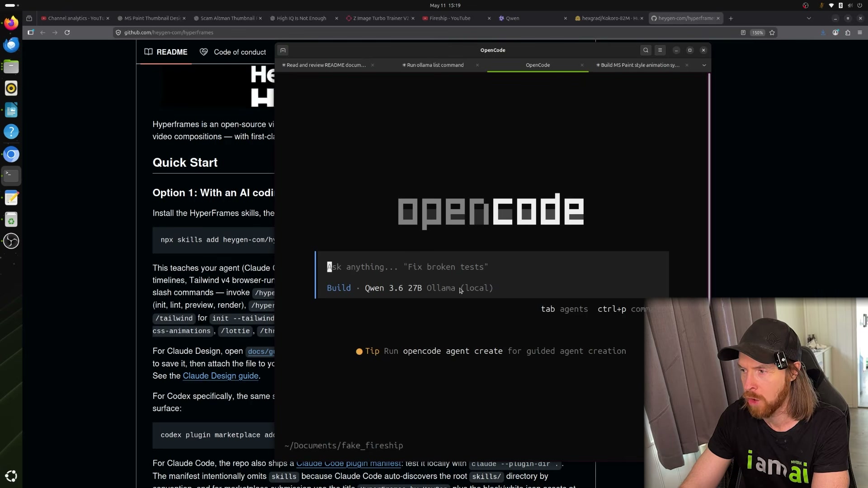Click the docs/gu code link
Viewport: 868px width, 488px height.
pos(261,352)
